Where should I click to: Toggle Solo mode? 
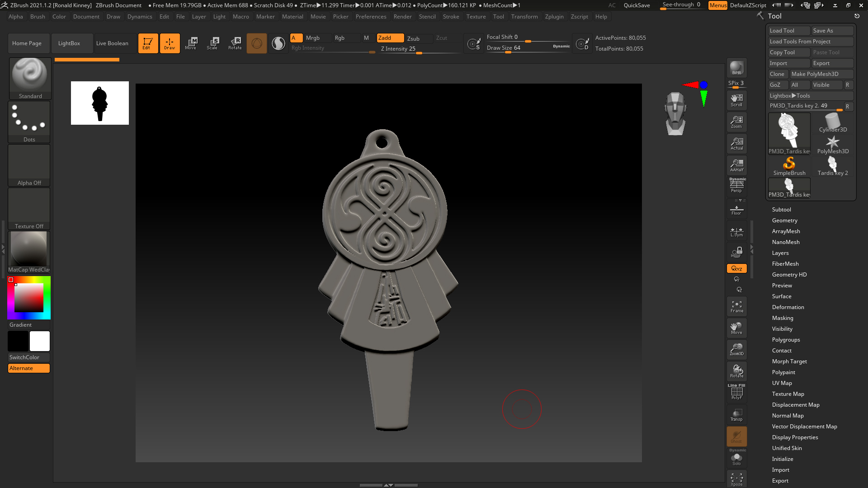point(736,458)
